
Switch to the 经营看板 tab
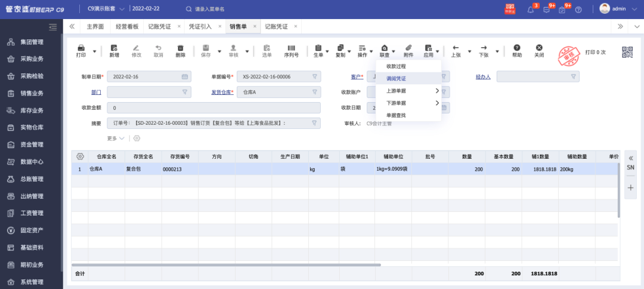(x=126, y=26)
